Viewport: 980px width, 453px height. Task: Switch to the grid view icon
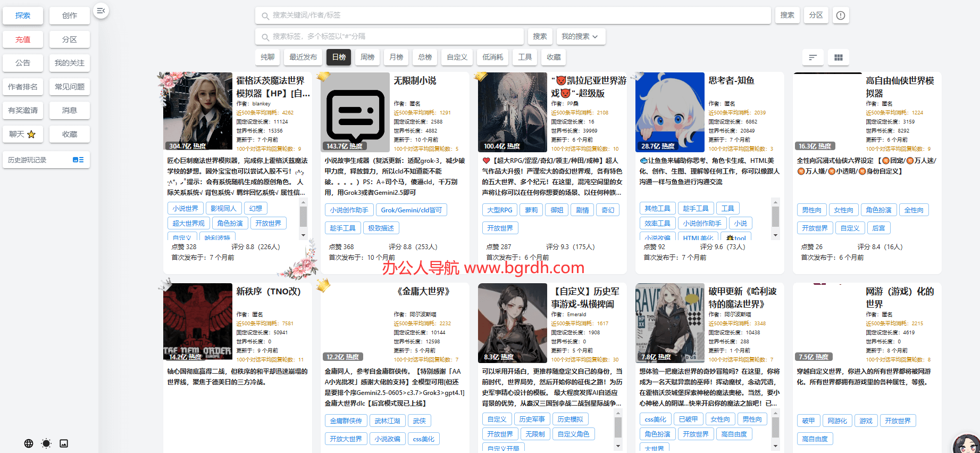[x=838, y=57]
